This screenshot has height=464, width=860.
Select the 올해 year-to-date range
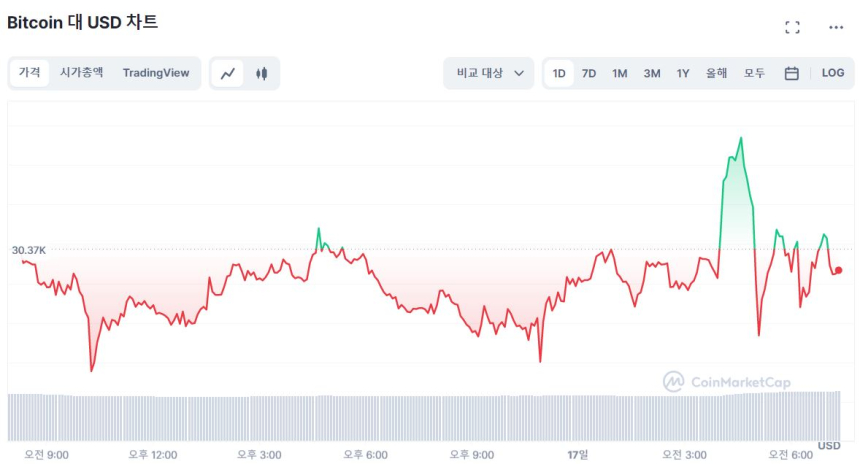[717, 73]
